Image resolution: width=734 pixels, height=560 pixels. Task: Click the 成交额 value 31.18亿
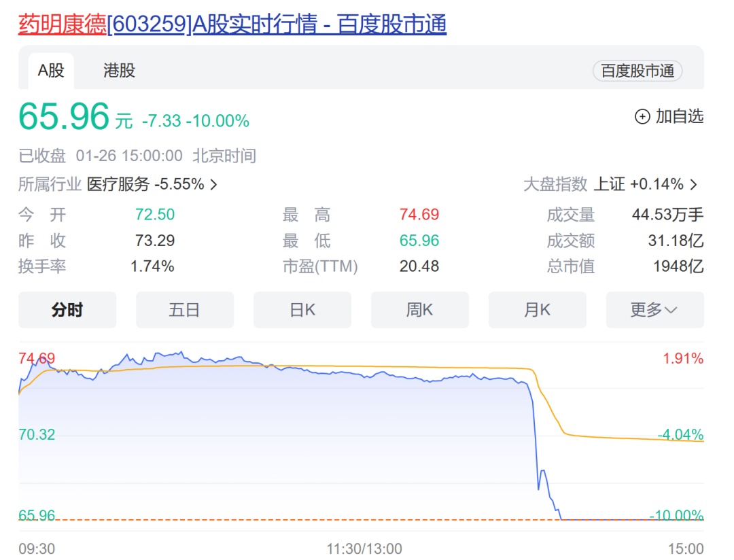(x=676, y=241)
